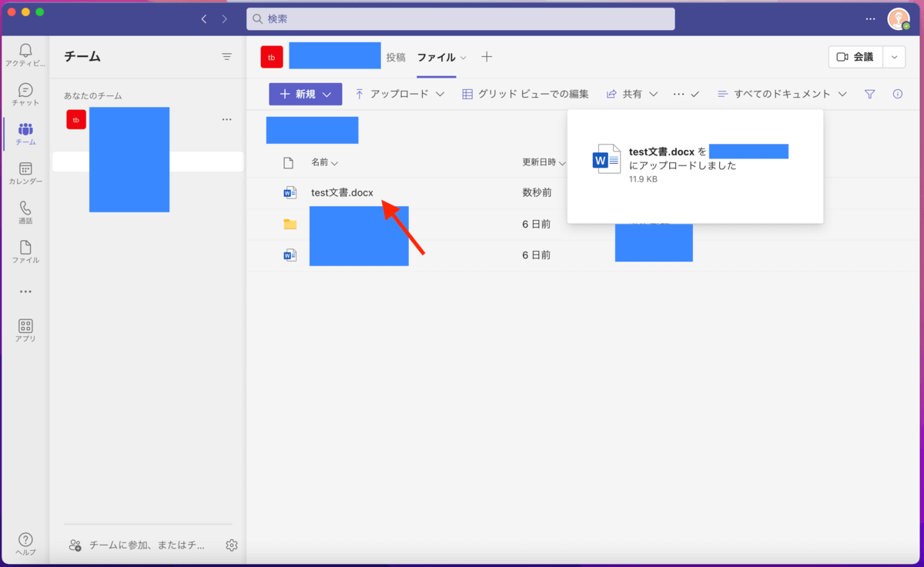Open the アクティビティ (Activity) panel
Viewport: 924px width, 567px height.
point(25,54)
